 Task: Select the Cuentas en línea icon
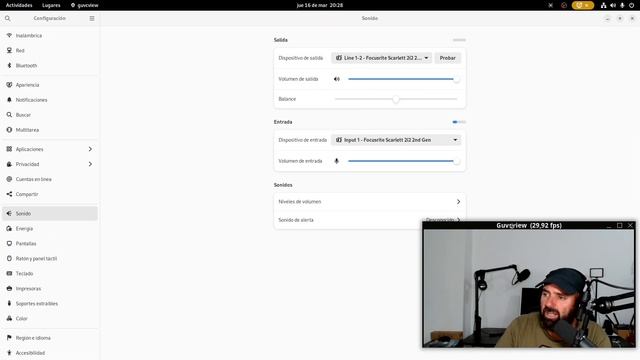tap(9, 179)
